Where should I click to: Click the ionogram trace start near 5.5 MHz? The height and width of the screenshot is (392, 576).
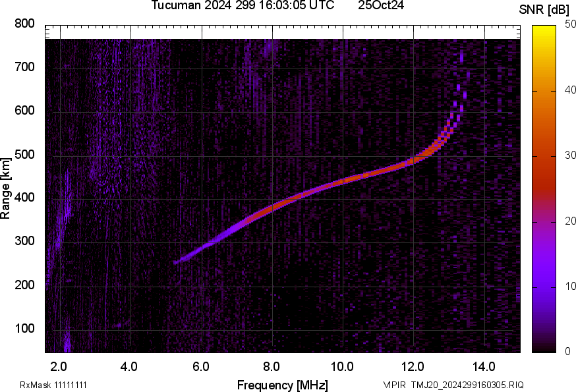(x=183, y=260)
